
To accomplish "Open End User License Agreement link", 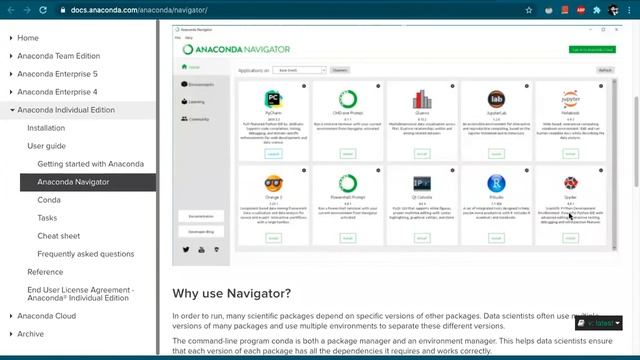I will point(81,294).
